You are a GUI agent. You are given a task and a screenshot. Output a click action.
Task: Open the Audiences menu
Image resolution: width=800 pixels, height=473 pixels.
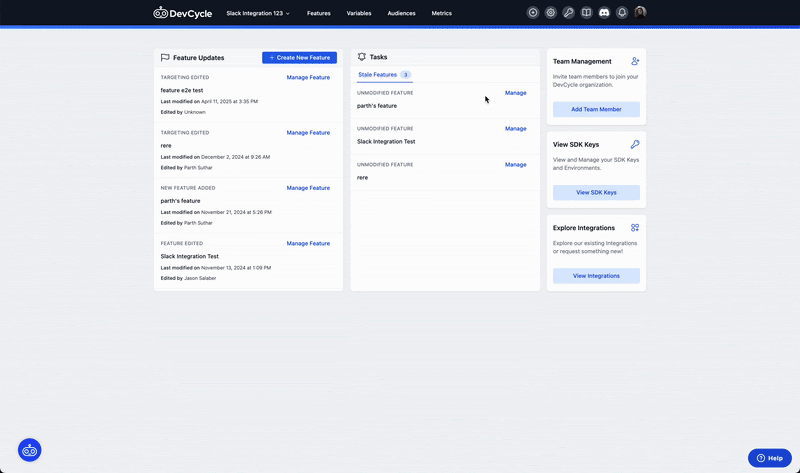coord(402,13)
